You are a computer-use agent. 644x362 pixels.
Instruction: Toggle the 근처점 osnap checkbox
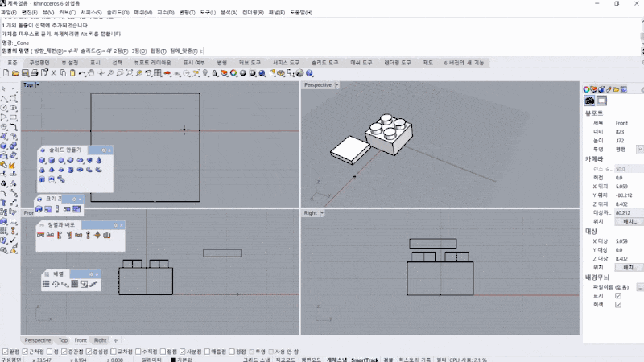pyautogui.click(x=25, y=352)
